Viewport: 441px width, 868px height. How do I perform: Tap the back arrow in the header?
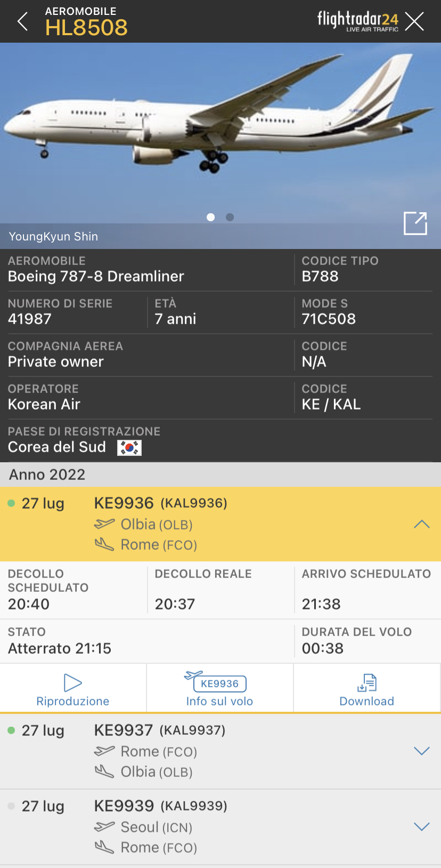coord(22,22)
